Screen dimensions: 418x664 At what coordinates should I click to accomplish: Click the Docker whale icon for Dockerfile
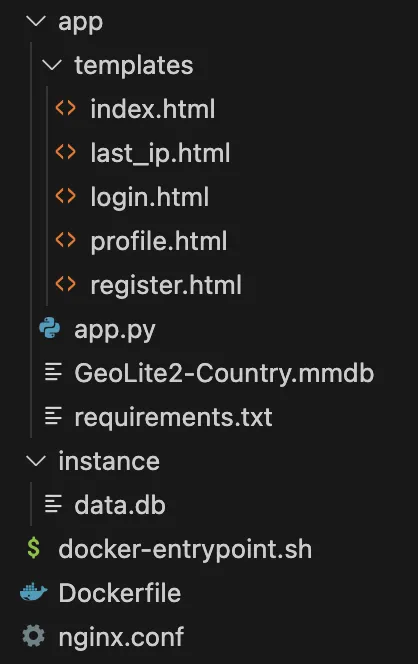(x=33, y=592)
